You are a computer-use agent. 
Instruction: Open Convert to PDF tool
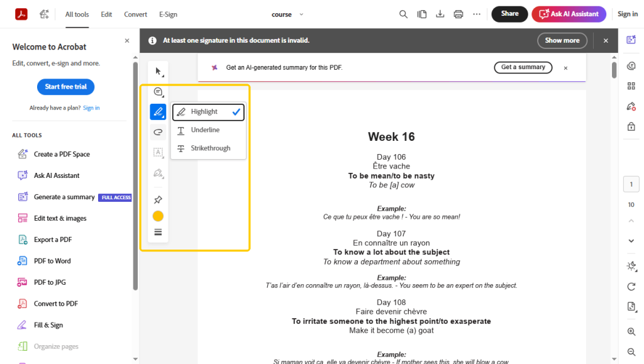[x=47, y=304]
